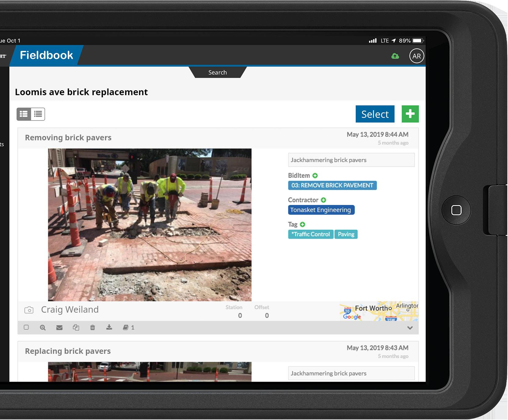Open the Fort Worth Google map thumbnail
This screenshot has width=508, height=420.
pos(379,311)
